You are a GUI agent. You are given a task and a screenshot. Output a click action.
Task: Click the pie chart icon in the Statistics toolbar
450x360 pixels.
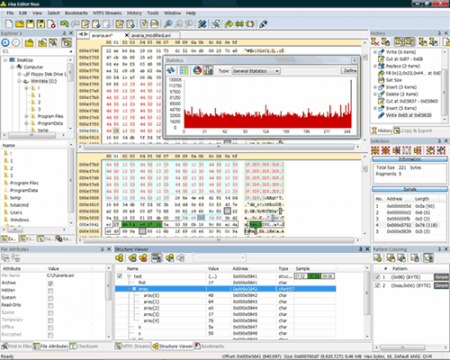point(197,70)
